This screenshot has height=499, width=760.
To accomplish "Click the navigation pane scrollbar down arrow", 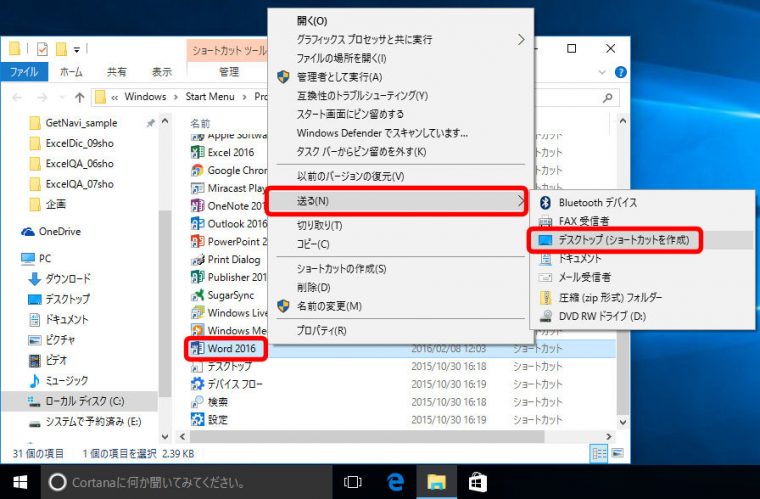I will [x=165, y=437].
